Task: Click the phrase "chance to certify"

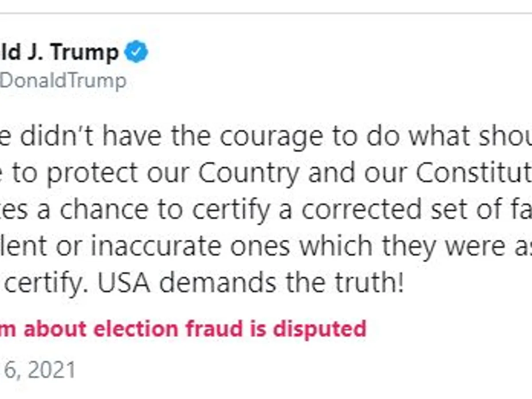Action: point(165,210)
